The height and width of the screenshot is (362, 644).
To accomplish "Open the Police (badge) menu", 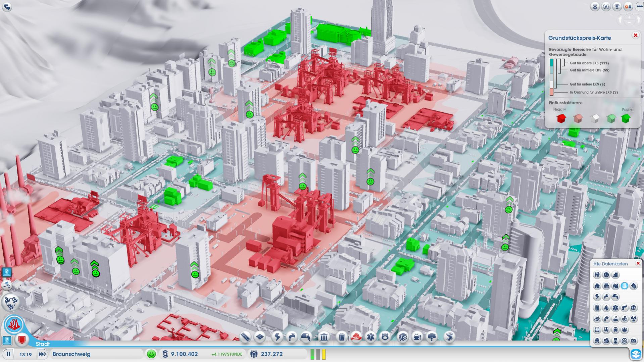I will [x=385, y=337].
